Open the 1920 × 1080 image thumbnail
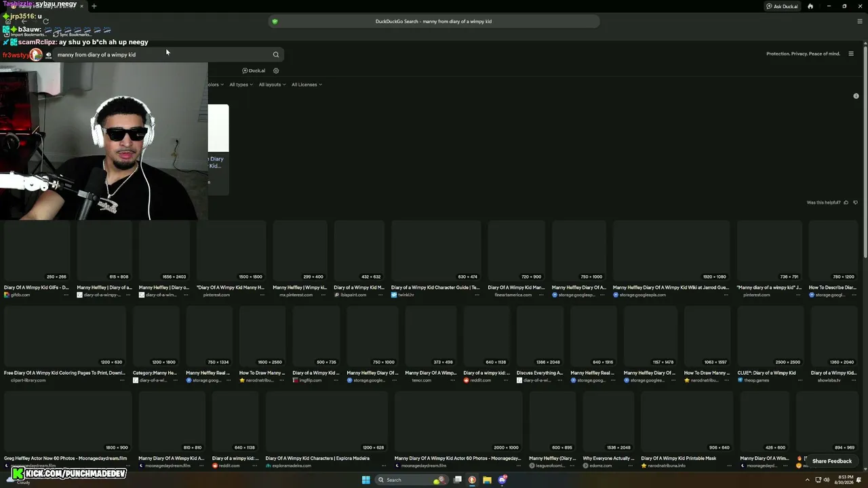This screenshot has width=868, height=488. (x=671, y=251)
